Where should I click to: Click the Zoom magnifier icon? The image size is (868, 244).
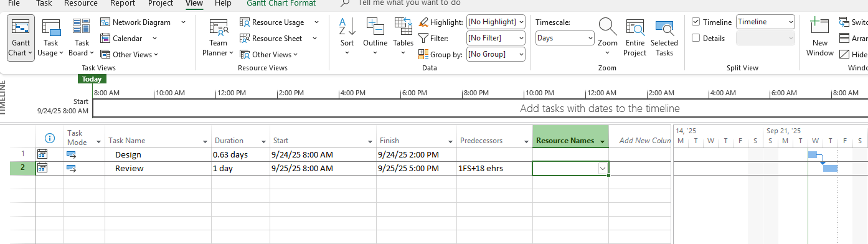(x=608, y=27)
